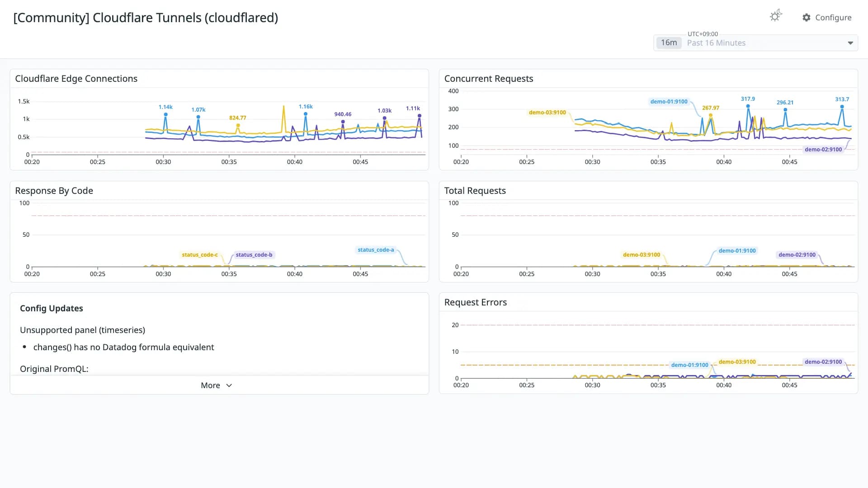Click the chevron next to More
The image size is (868, 488).
point(229,385)
